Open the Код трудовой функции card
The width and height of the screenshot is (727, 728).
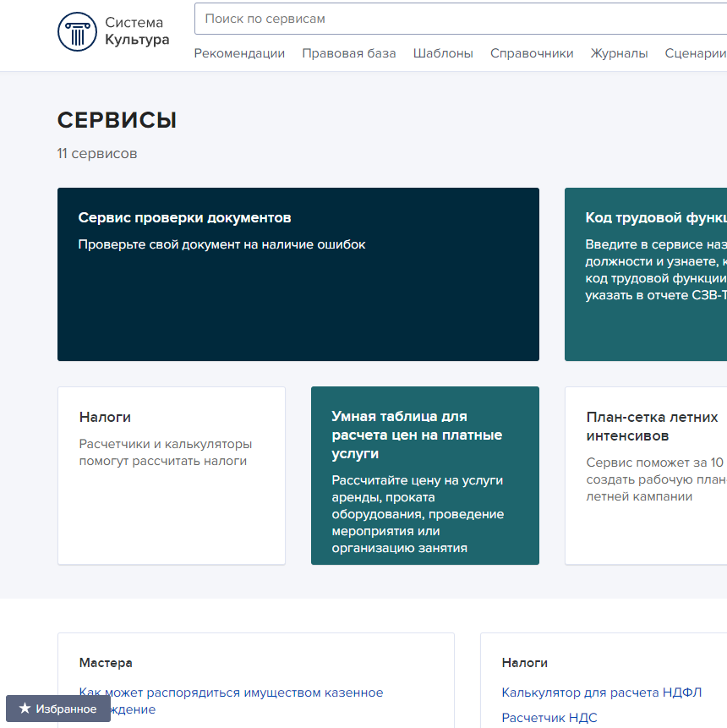pyautogui.click(x=646, y=275)
